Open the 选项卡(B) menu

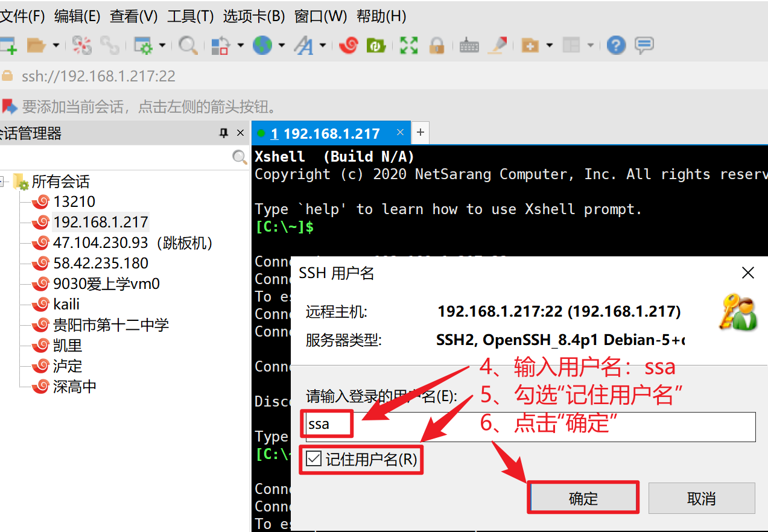(254, 16)
